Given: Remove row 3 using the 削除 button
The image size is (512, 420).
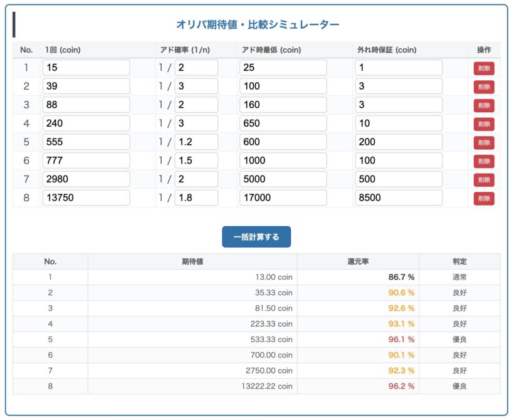Looking at the screenshot, I should coord(484,105).
